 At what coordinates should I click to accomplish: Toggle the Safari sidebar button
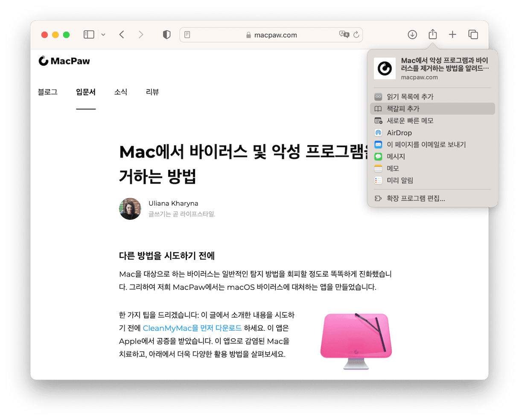pos(89,35)
